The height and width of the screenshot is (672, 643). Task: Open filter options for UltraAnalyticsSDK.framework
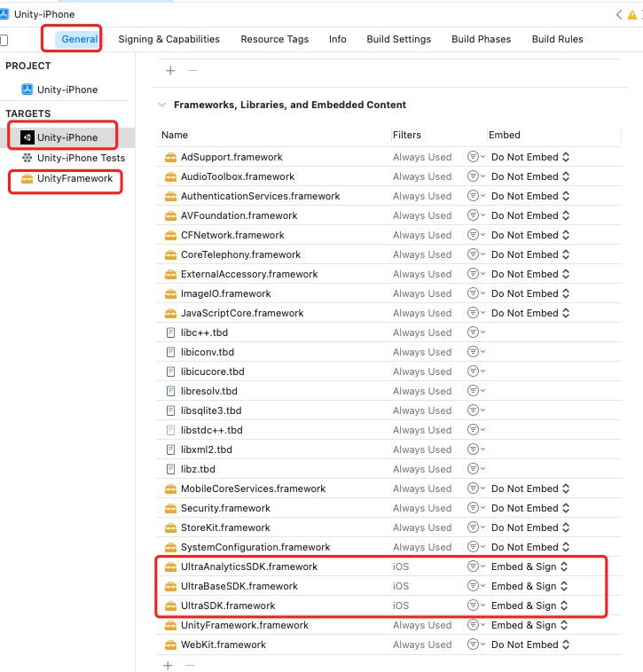[475, 567]
